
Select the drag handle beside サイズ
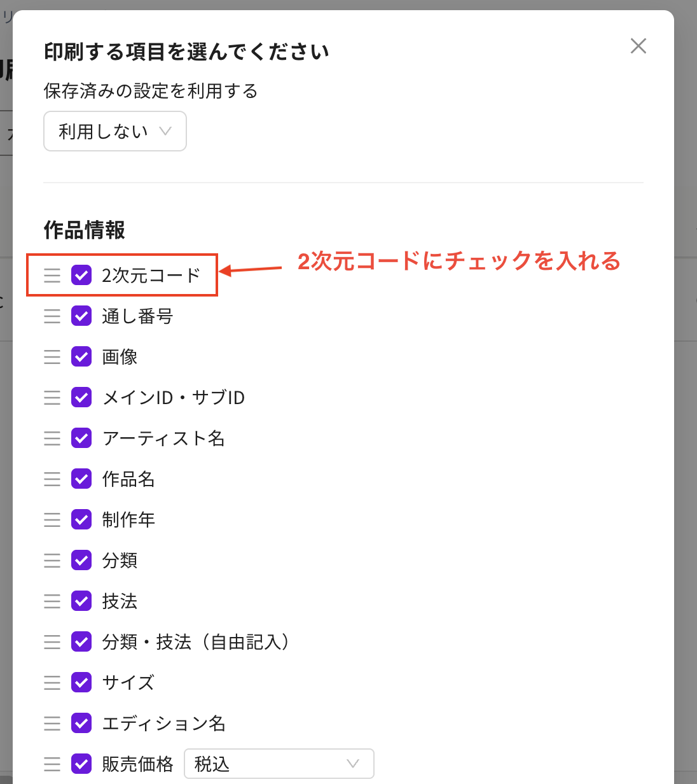(52, 683)
